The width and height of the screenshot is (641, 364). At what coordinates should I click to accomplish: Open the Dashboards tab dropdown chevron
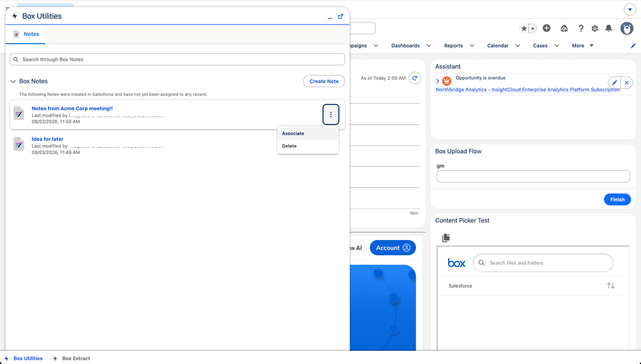429,46
